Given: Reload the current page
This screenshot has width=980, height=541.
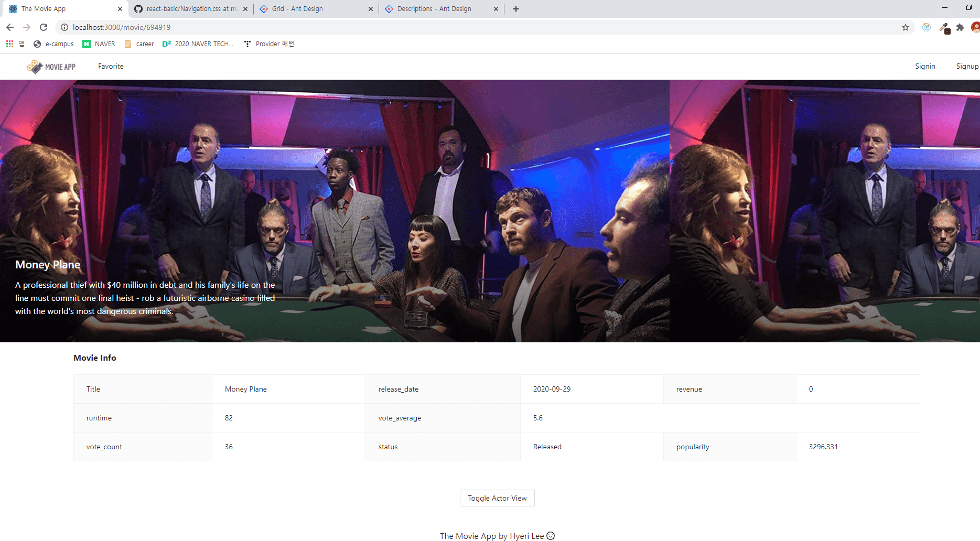Looking at the screenshot, I should [x=44, y=27].
